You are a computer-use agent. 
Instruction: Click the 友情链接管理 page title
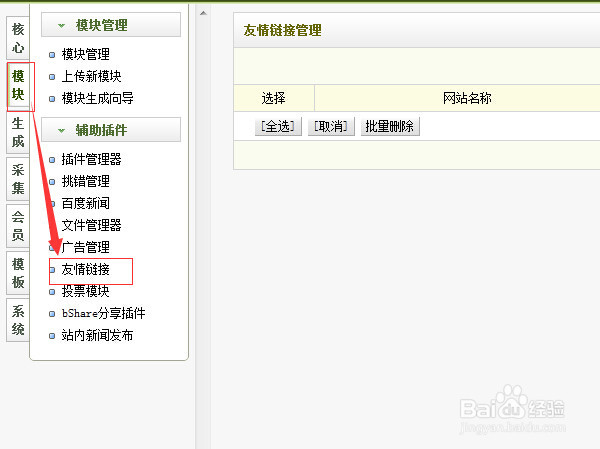tap(282, 31)
